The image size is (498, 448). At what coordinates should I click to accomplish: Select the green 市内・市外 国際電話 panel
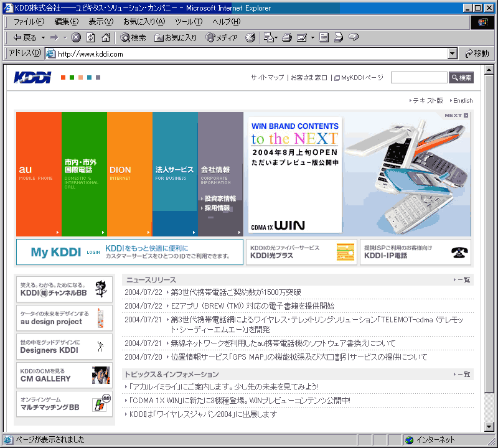coord(84,174)
